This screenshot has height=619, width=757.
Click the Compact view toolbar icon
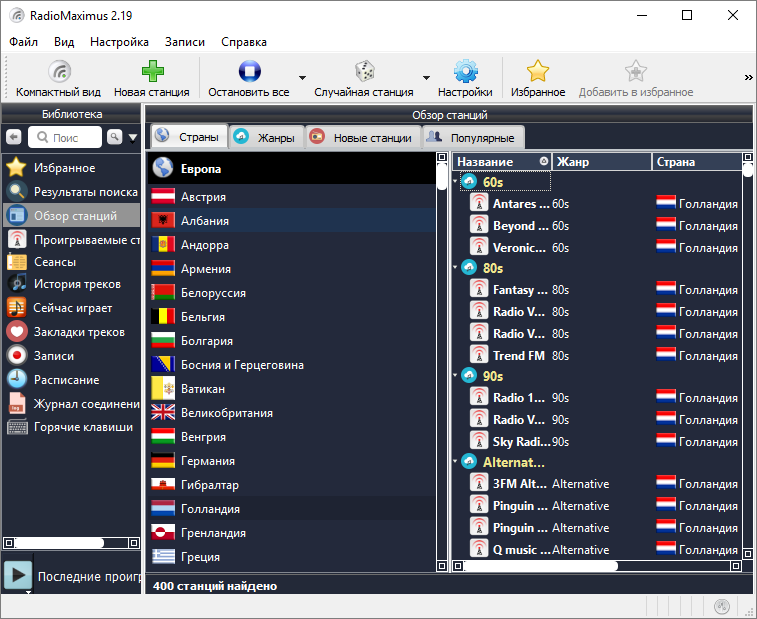59,73
